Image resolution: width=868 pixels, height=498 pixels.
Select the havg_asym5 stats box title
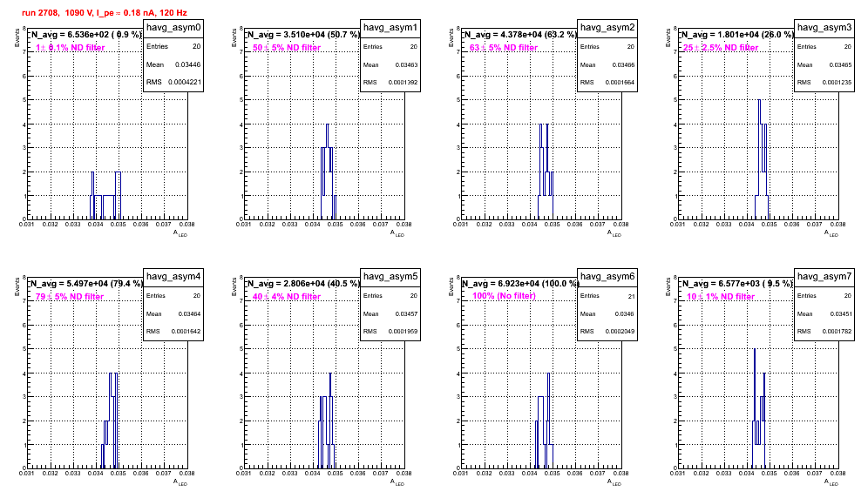point(390,277)
